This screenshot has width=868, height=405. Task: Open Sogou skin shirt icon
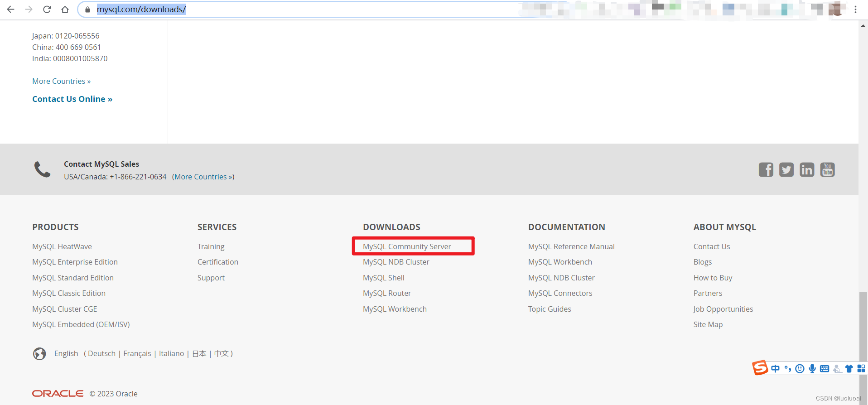click(849, 369)
